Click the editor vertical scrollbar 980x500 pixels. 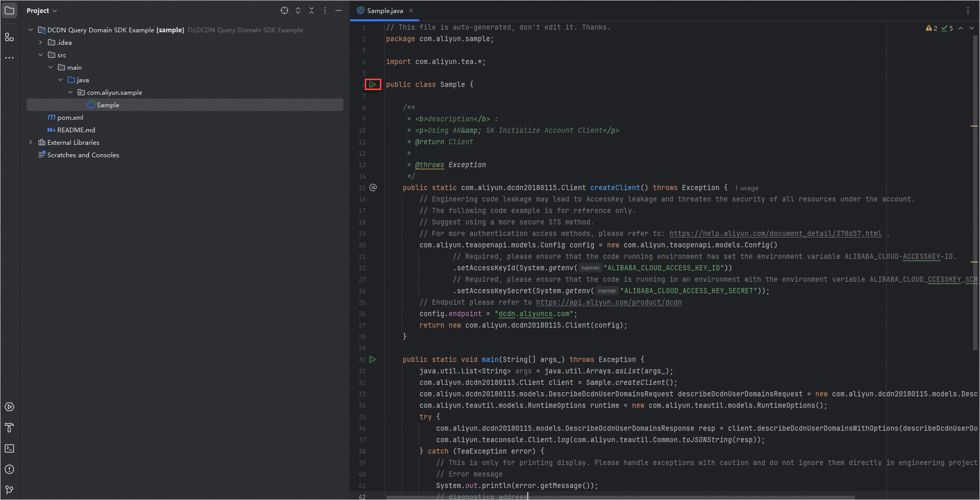[975, 193]
